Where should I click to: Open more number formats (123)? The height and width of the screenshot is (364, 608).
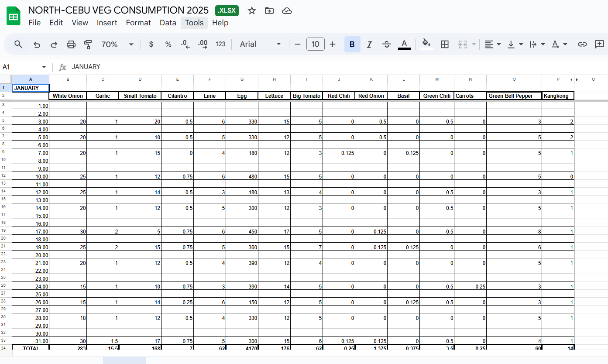pos(221,44)
